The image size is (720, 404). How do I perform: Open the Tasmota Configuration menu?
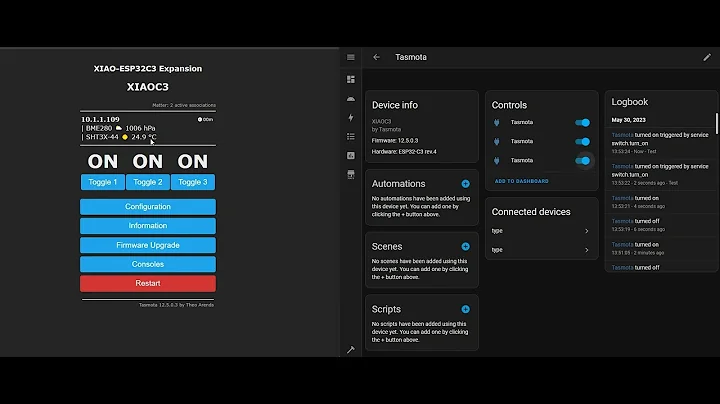[x=147, y=207]
